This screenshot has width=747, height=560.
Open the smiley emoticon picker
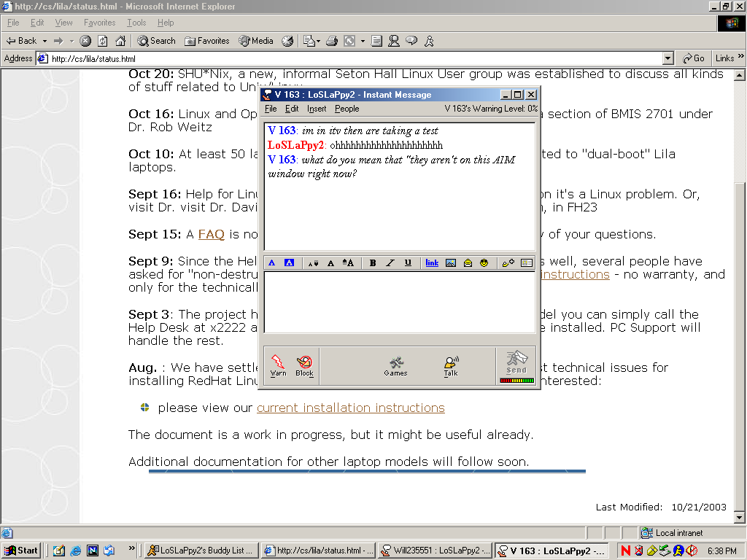[x=484, y=262]
